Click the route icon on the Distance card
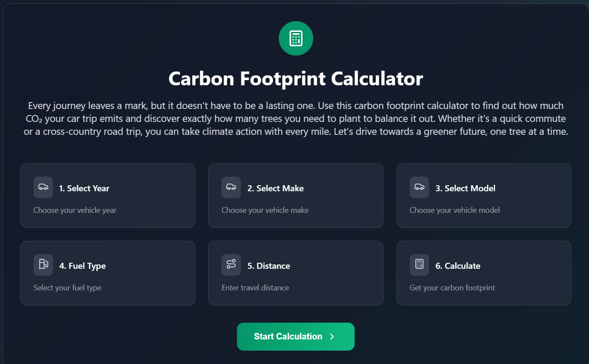The height and width of the screenshot is (364, 589). (231, 265)
